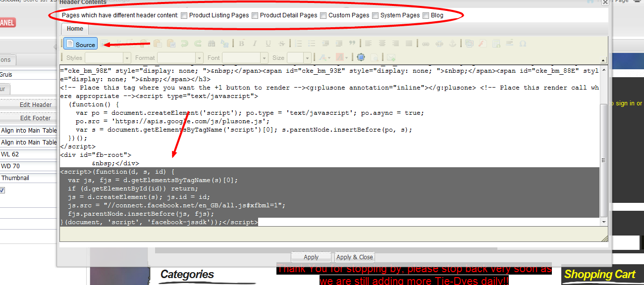
Task: Check the Custom Pages checkbox
Action: (323, 15)
